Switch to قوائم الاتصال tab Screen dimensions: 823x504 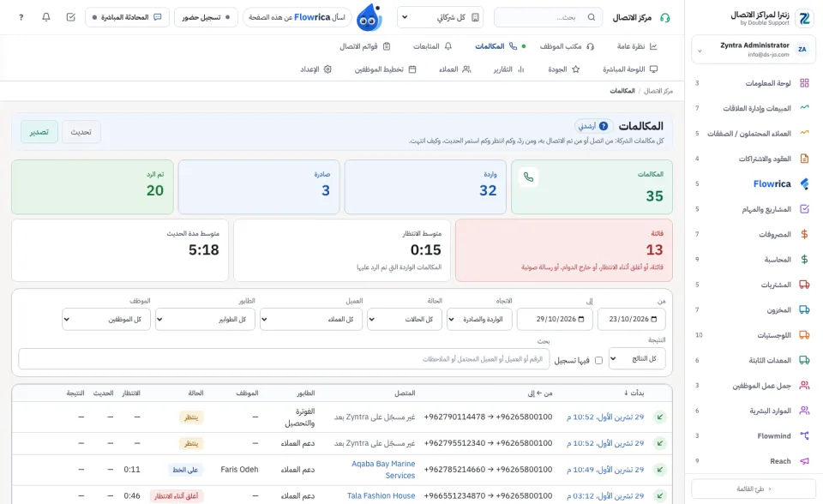(365, 46)
